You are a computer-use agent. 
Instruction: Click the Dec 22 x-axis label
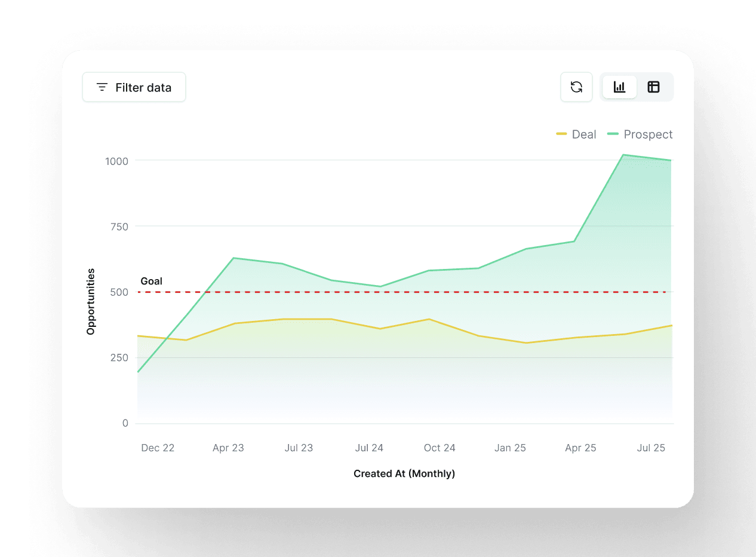pyautogui.click(x=158, y=448)
